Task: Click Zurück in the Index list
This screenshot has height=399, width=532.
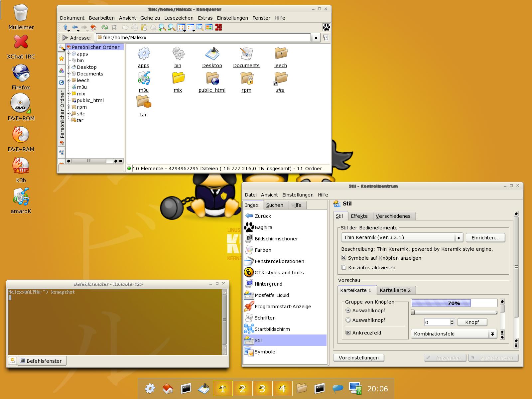Action: (x=258, y=216)
